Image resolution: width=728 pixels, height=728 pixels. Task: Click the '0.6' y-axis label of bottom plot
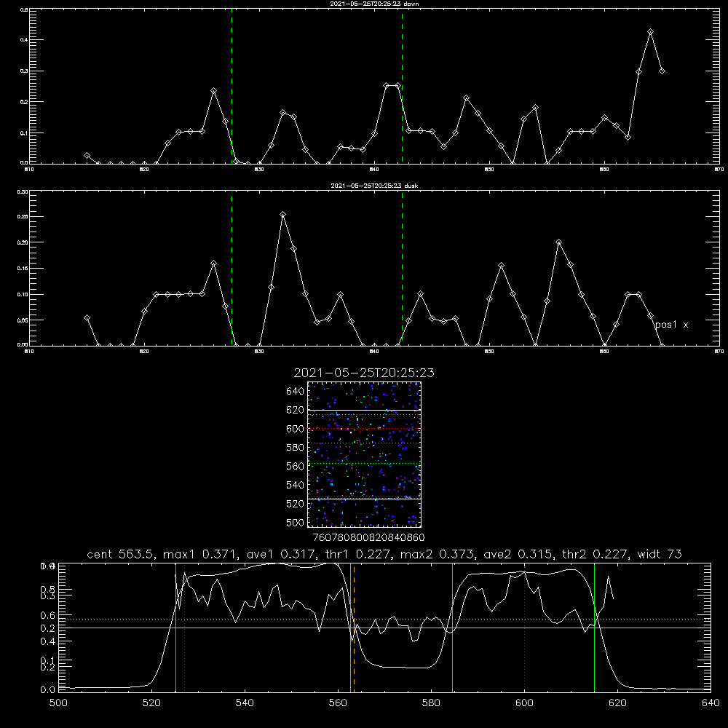pyautogui.click(x=48, y=615)
